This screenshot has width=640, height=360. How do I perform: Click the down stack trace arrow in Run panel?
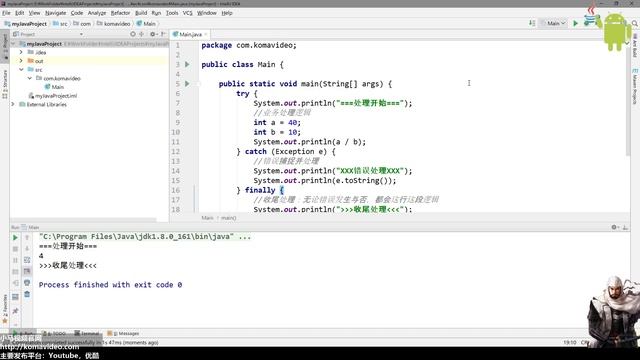point(27,249)
